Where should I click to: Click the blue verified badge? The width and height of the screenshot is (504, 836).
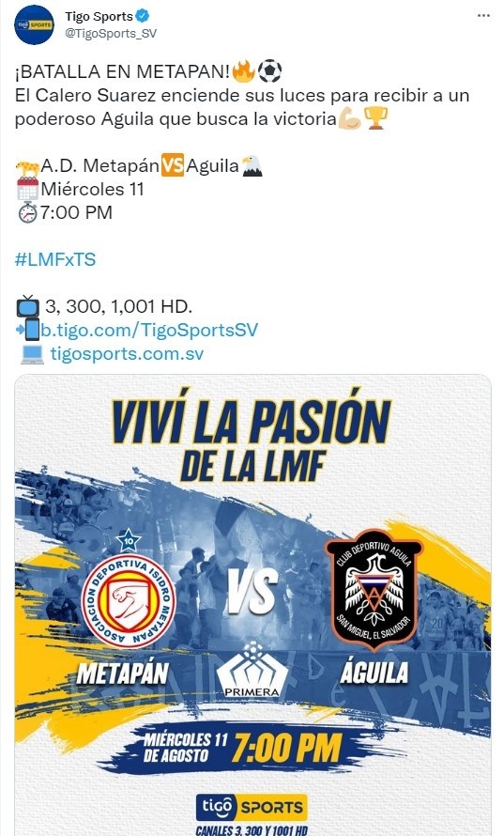click(x=143, y=16)
